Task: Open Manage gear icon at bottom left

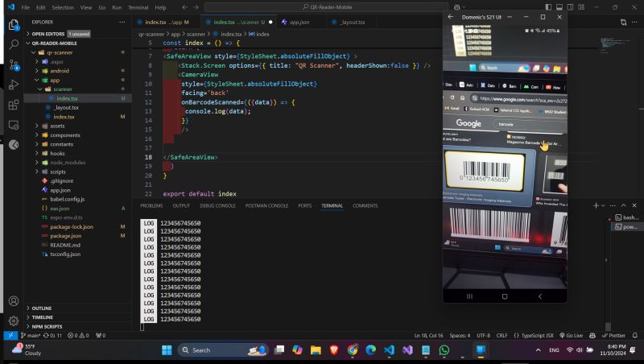Action: (13, 321)
